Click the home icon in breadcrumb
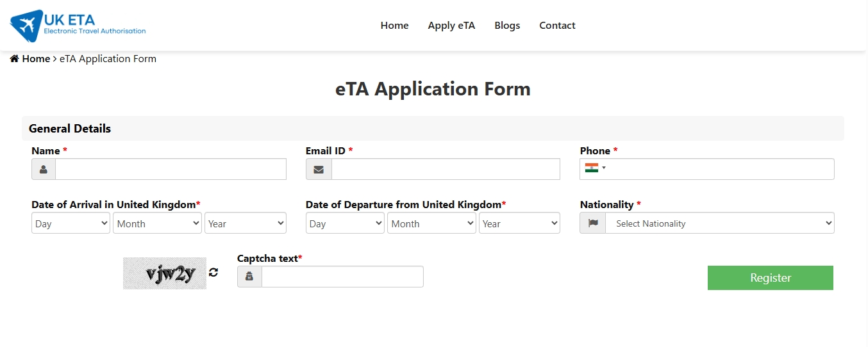The height and width of the screenshot is (347, 868). point(14,59)
